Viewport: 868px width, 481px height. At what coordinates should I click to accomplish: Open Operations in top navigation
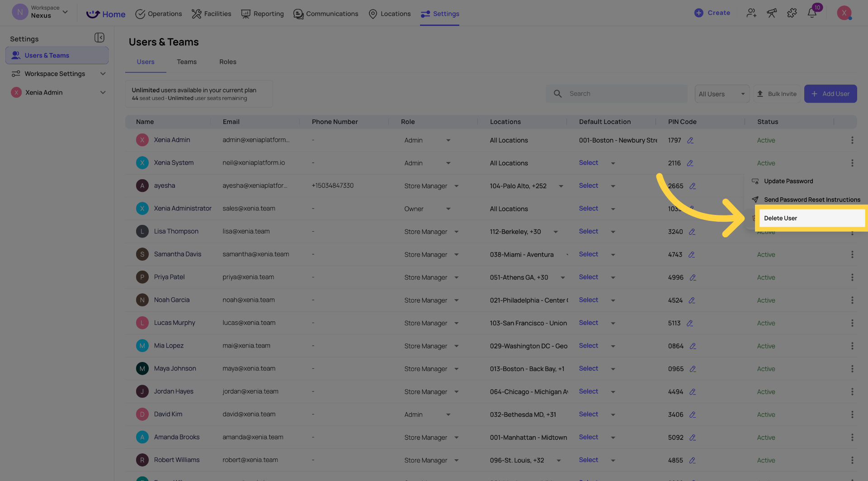point(159,14)
